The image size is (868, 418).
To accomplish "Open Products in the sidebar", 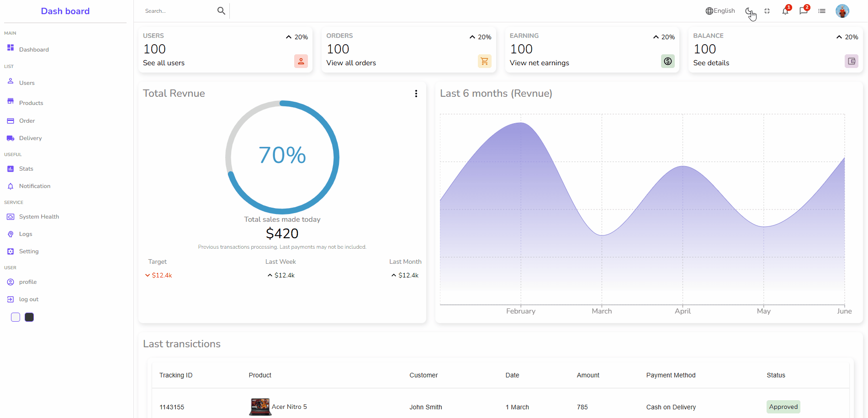I will point(31,103).
